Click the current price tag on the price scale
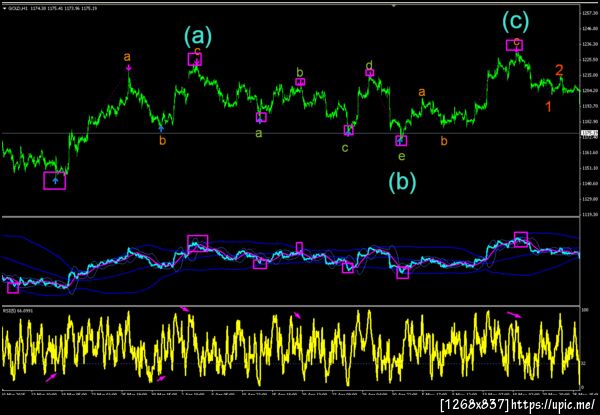Image resolution: width=600 pixels, height=415 pixels. coord(587,133)
